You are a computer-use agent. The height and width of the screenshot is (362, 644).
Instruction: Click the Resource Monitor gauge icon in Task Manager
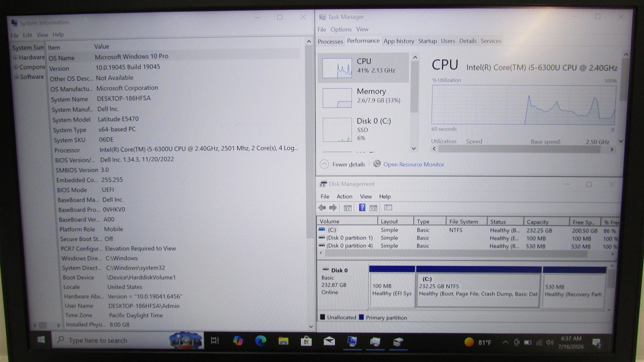(377, 164)
